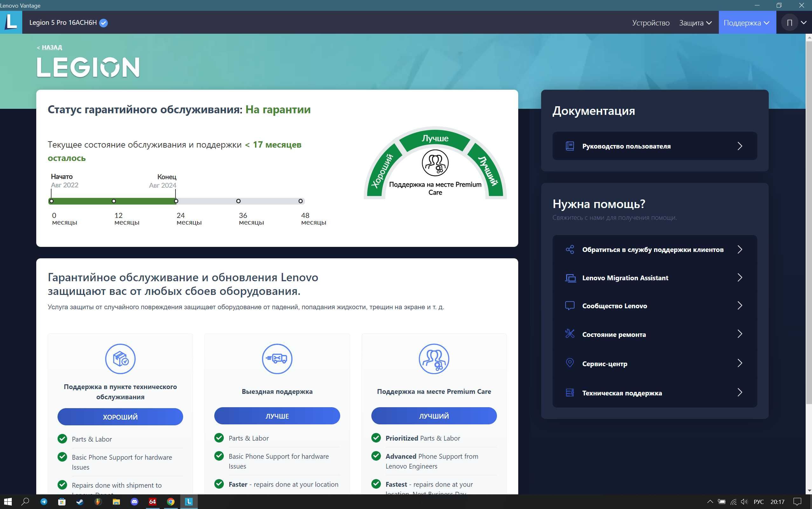812x509 pixels.
Task: Click the depot support box icon
Action: point(120,359)
